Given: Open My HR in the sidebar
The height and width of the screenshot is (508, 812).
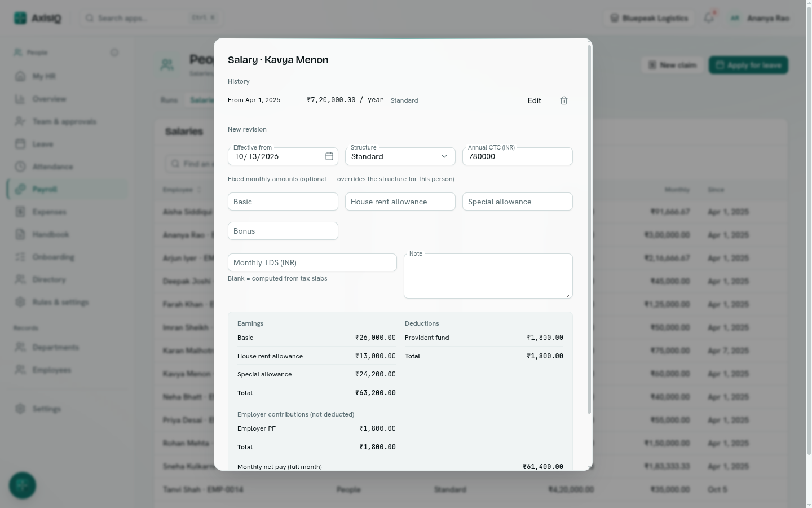Looking at the screenshot, I should (68, 76).
